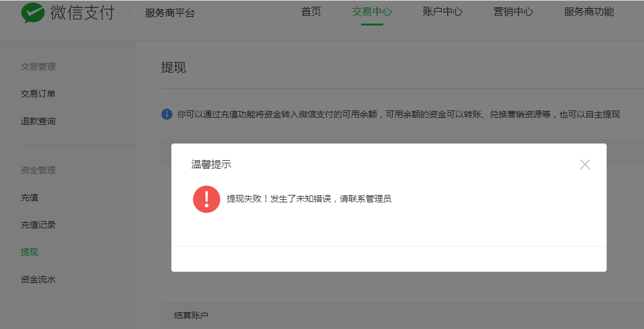Viewport: 644px width, 329px height.
Task: Click the 可用余额 info notice text
Action: (x=398, y=115)
